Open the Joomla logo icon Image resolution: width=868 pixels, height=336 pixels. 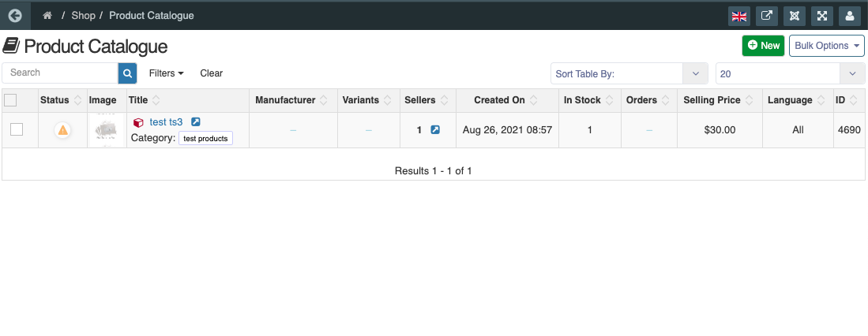(x=795, y=16)
